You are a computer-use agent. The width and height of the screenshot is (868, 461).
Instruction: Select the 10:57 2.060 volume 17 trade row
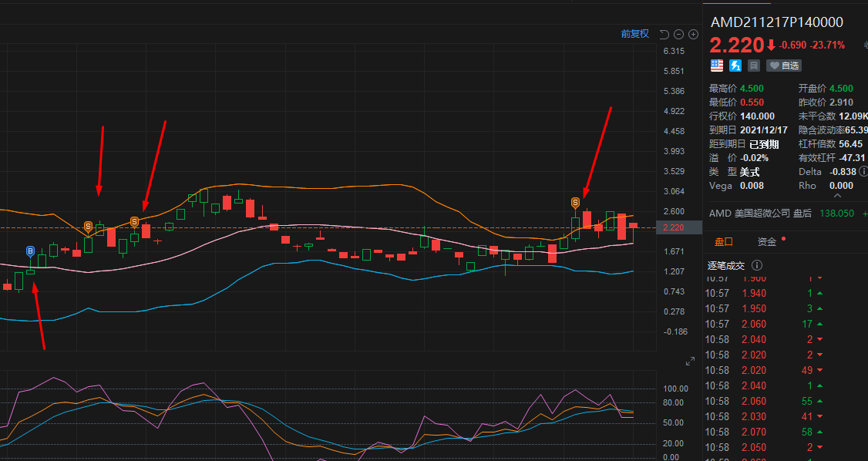coord(786,325)
